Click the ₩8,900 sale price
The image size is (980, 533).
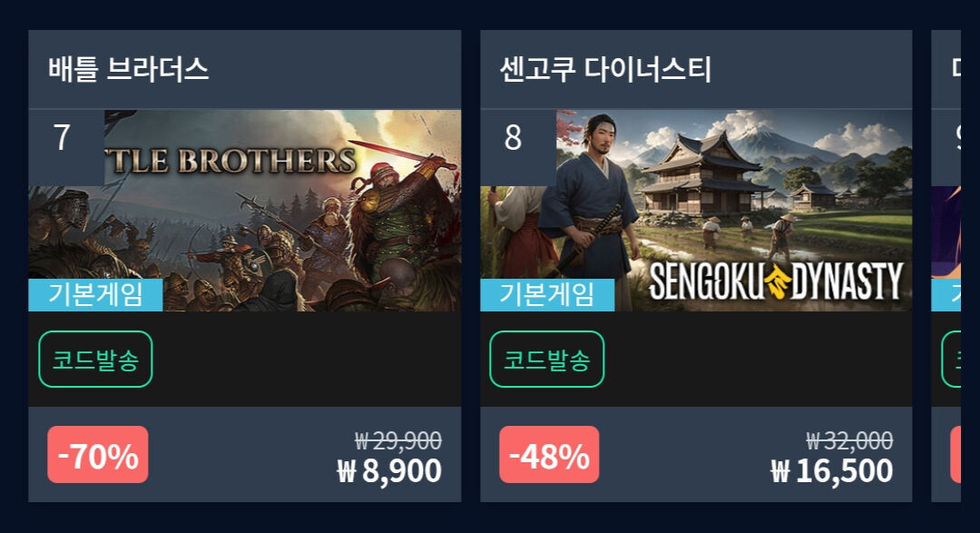[x=389, y=471]
